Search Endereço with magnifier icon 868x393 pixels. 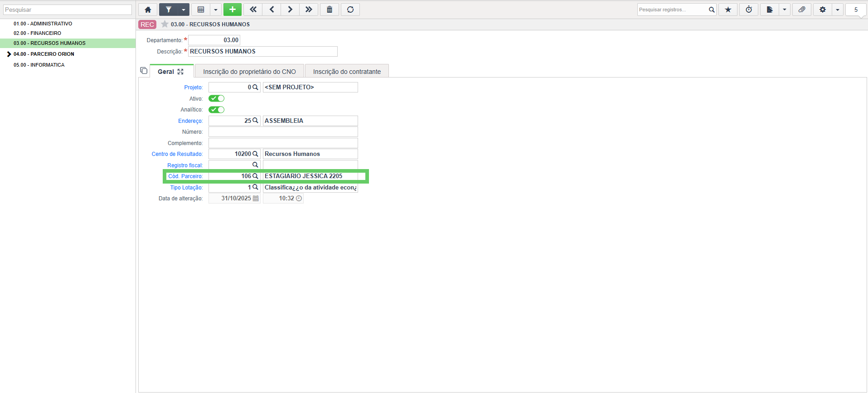[x=255, y=121]
